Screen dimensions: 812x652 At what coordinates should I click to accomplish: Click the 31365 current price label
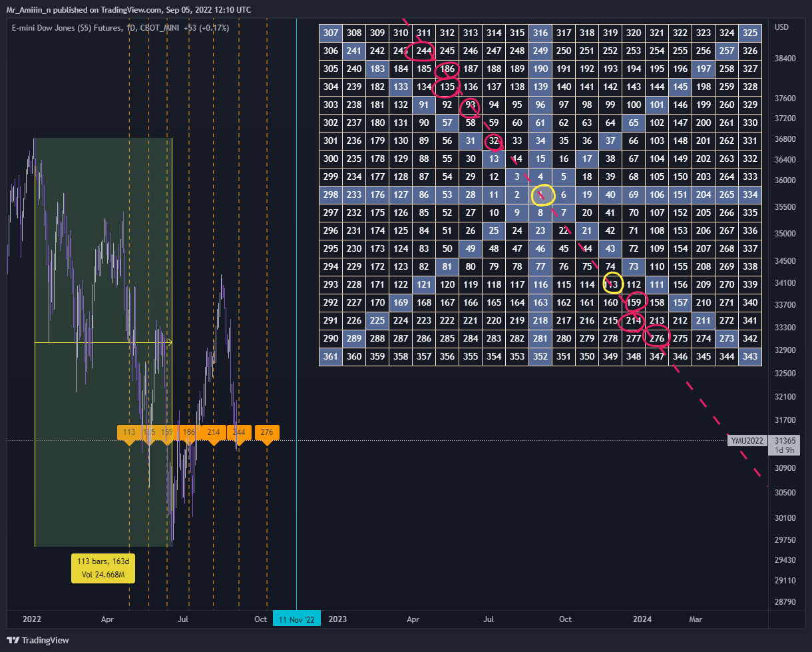point(785,440)
